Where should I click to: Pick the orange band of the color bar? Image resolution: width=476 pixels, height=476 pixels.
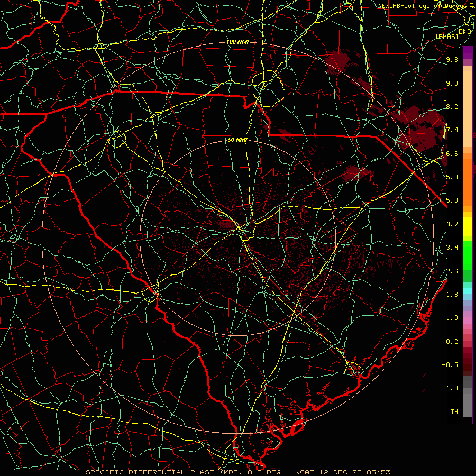(x=467, y=183)
